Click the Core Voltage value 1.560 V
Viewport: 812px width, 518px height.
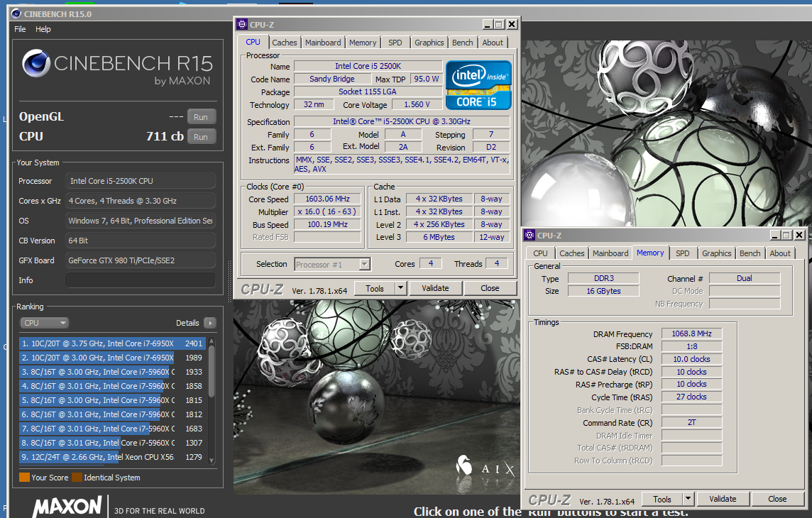(x=417, y=104)
